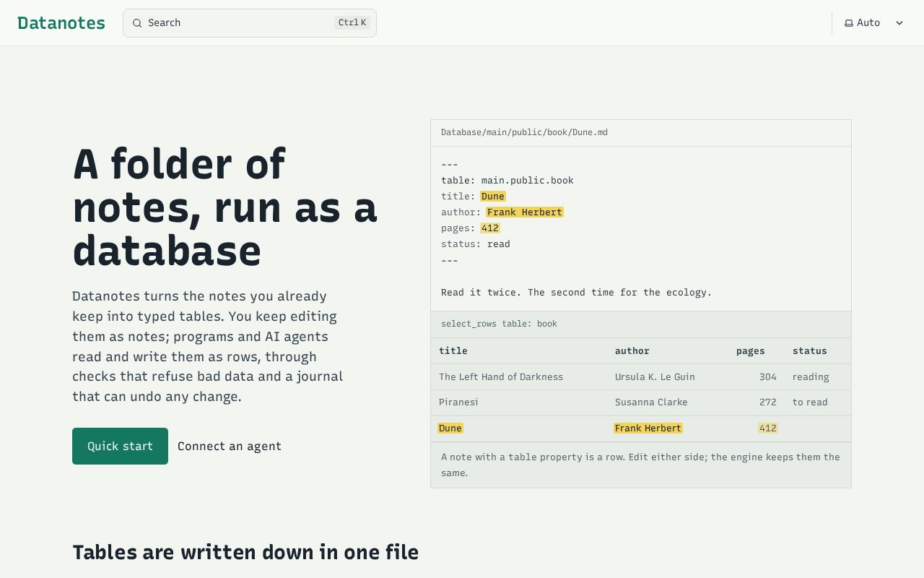The image size is (924, 578).
Task: Click the 'A folder of notes' main heading
Action: [225, 207]
